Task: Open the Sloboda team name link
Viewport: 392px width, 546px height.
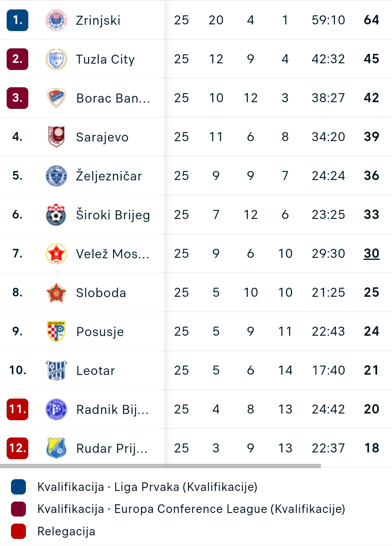Action: pos(101,293)
